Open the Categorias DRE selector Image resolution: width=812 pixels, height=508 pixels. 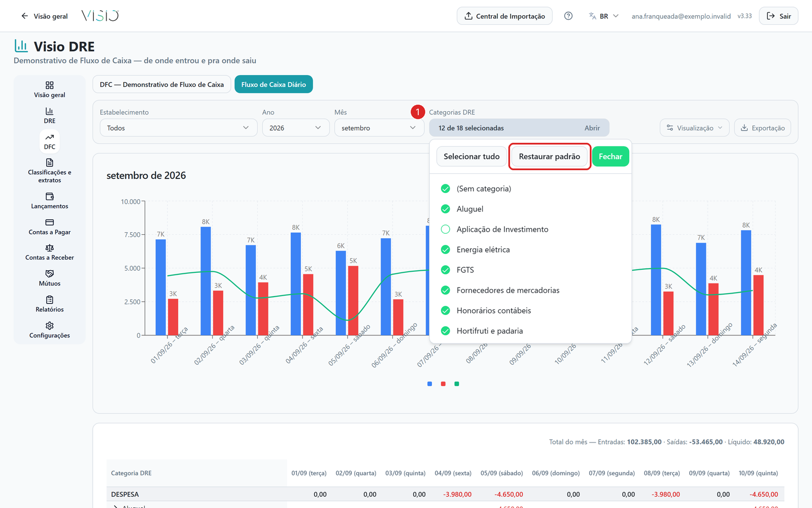click(x=519, y=128)
